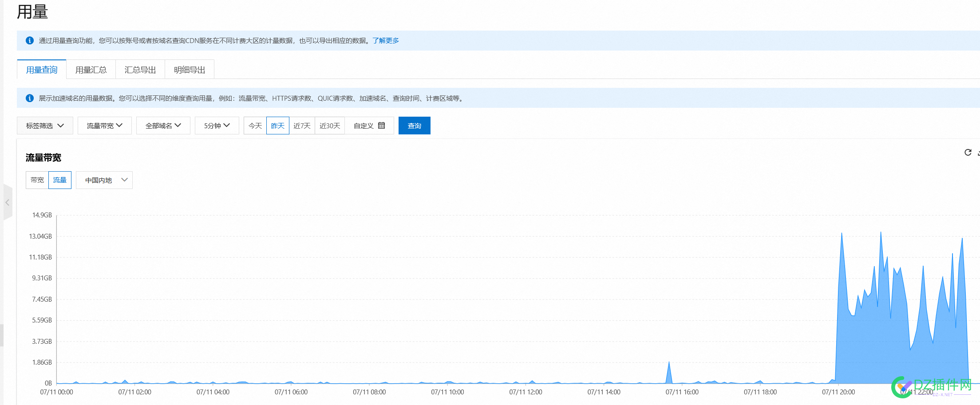
Task: Click the 用量 page heading
Action: (32, 12)
